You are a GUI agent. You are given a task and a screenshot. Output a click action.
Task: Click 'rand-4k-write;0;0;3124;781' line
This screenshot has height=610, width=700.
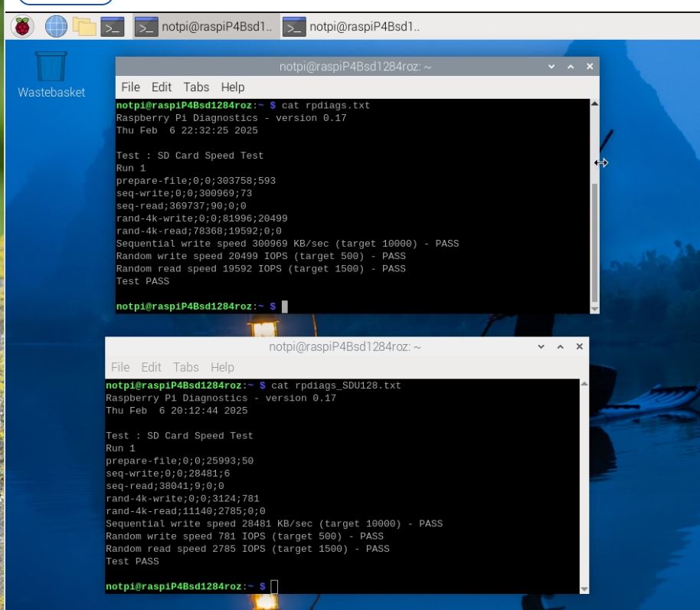pos(182,498)
